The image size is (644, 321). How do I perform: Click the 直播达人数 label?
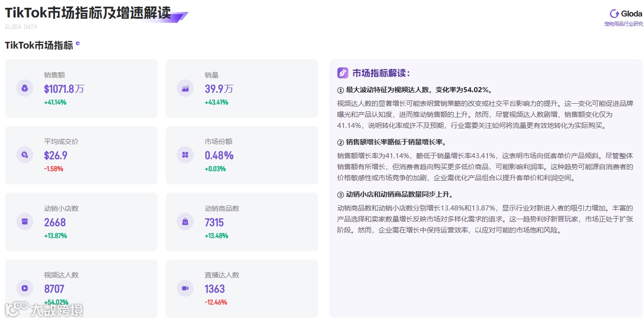(x=222, y=275)
